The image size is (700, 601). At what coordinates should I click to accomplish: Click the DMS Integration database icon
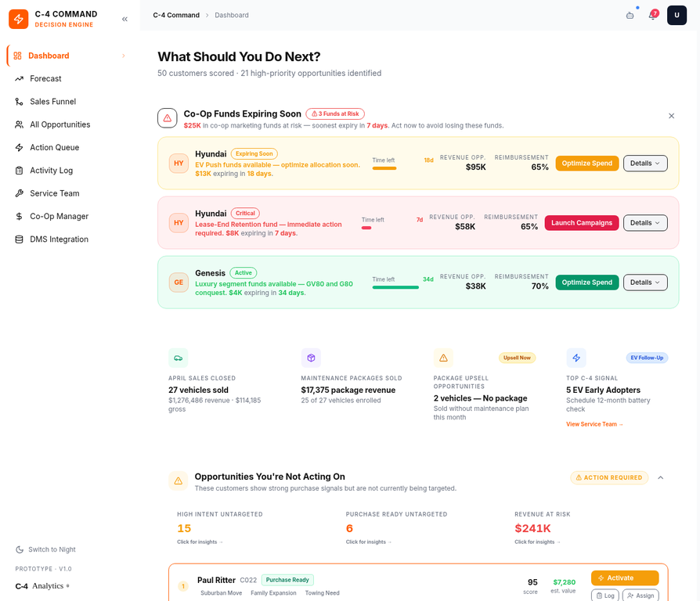click(x=20, y=239)
